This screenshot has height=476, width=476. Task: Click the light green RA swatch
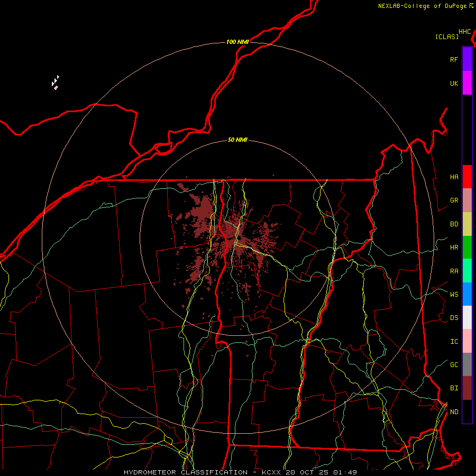tap(467, 271)
